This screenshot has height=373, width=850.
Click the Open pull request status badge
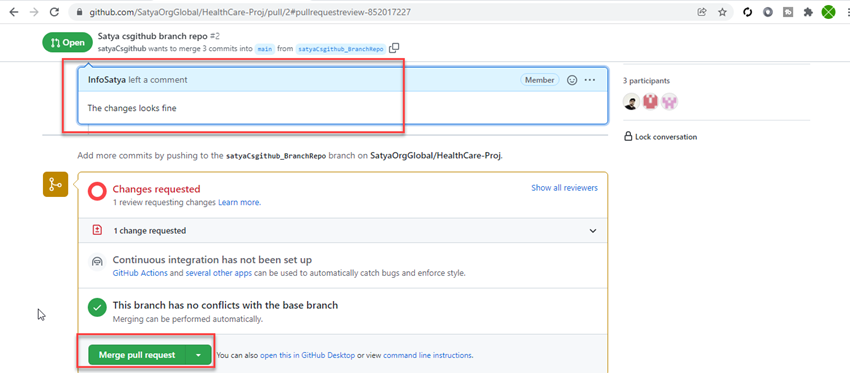click(67, 43)
